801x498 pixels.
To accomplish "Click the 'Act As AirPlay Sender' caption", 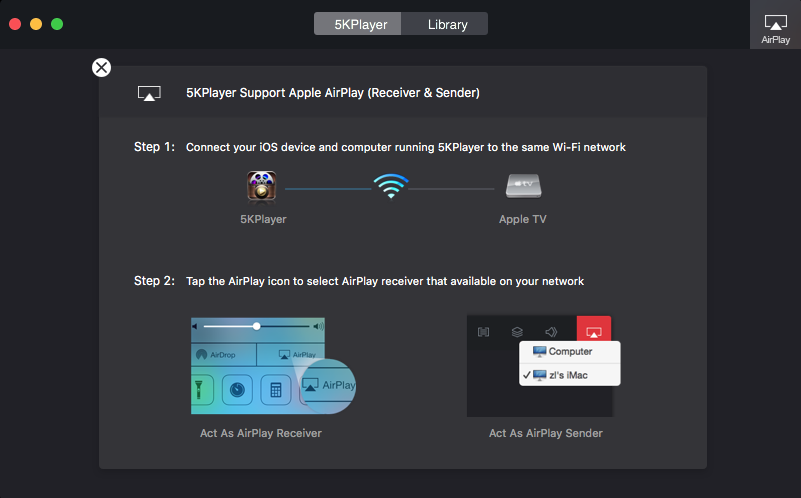I will 546,433.
